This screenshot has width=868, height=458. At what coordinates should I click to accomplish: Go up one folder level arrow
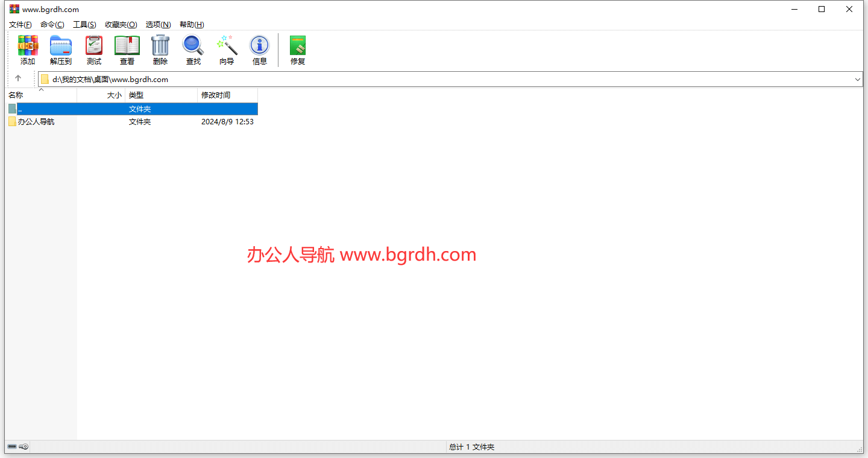pyautogui.click(x=18, y=78)
